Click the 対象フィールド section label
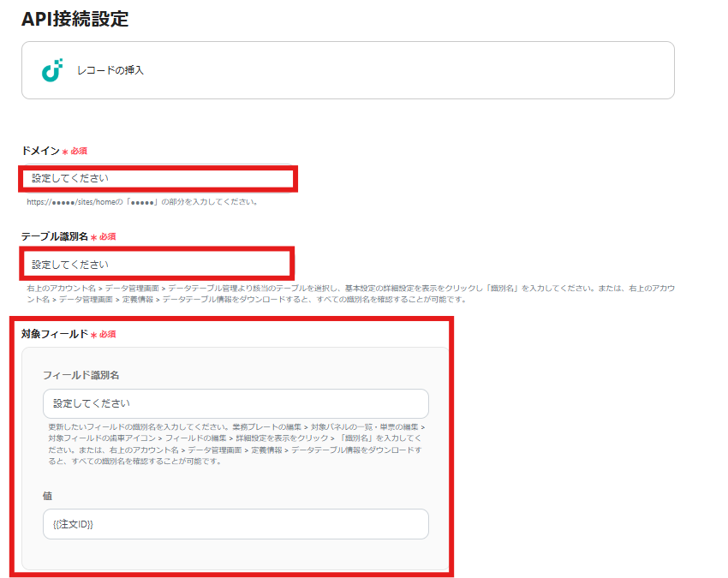Screen dimensions: 728x578 click(54, 334)
